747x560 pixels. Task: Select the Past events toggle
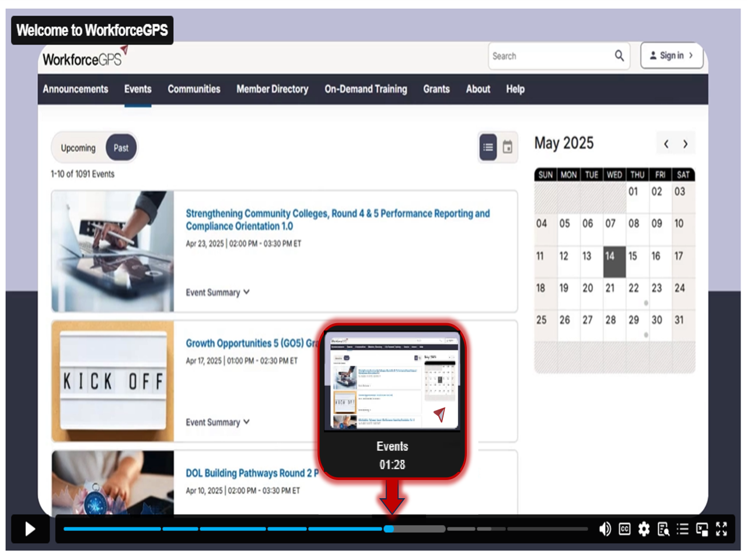point(121,148)
